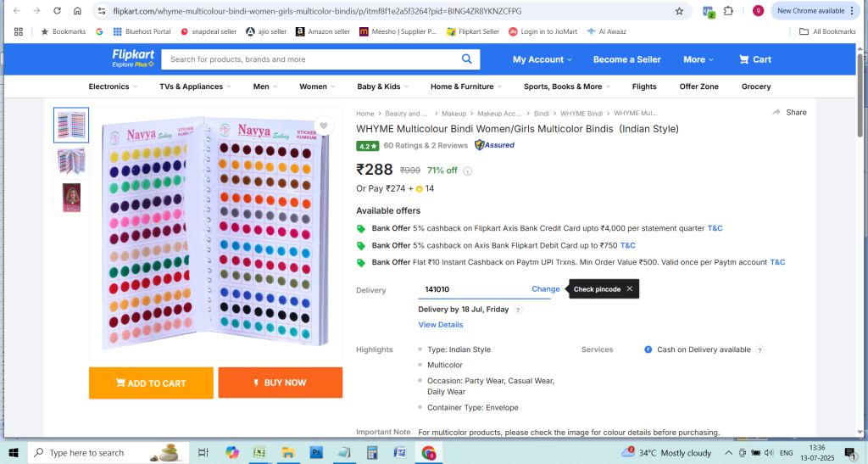
Task: Open Flights section
Action: coord(644,87)
